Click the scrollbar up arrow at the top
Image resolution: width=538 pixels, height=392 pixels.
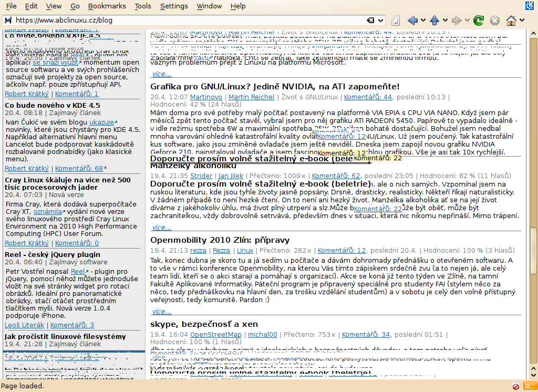[x=534, y=33]
